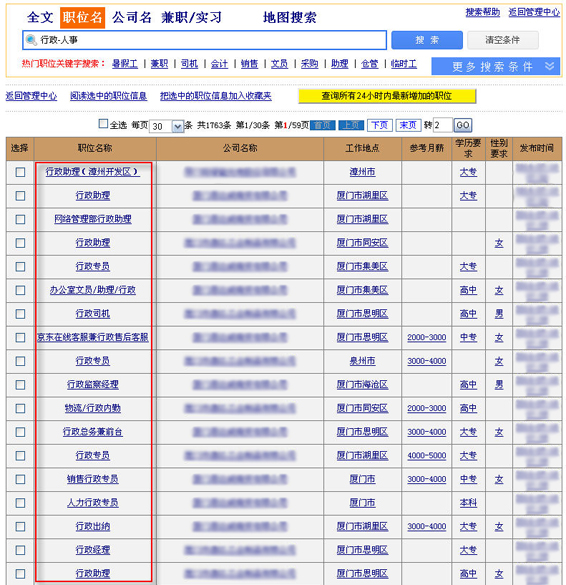Jump to last page with 末页
This screenshot has height=585, width=566.
[408, 125]
